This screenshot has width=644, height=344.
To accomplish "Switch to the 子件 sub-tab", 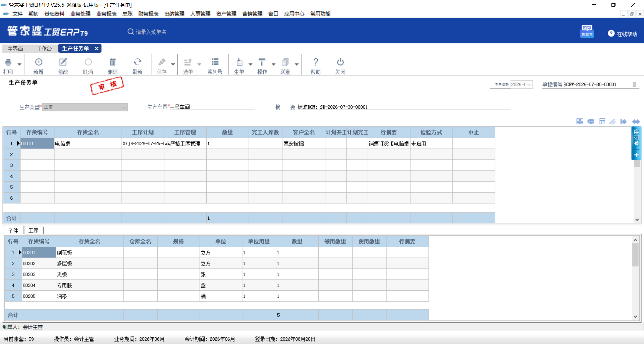I will pyautogui.click(x=13, y=231).
